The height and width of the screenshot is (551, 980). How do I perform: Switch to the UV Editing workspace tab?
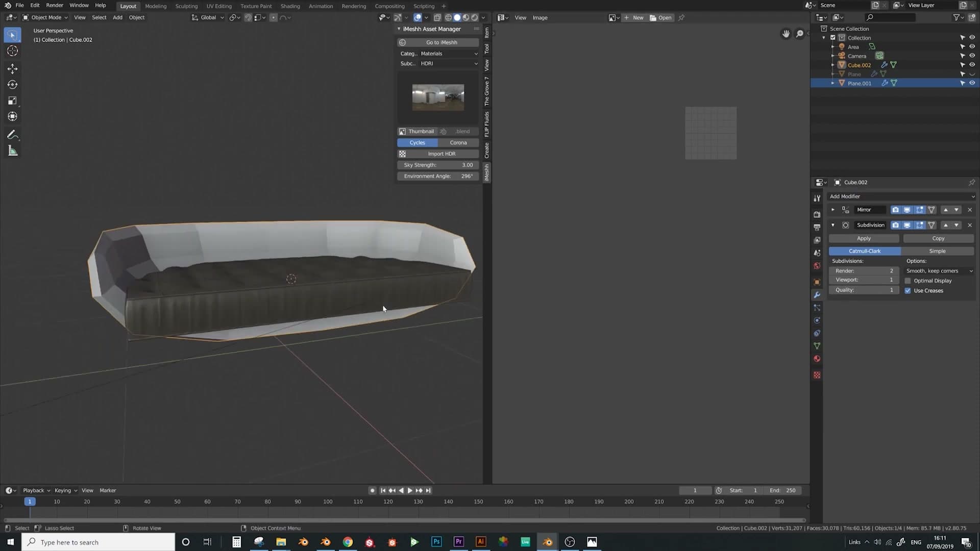[x=219, y=6]
